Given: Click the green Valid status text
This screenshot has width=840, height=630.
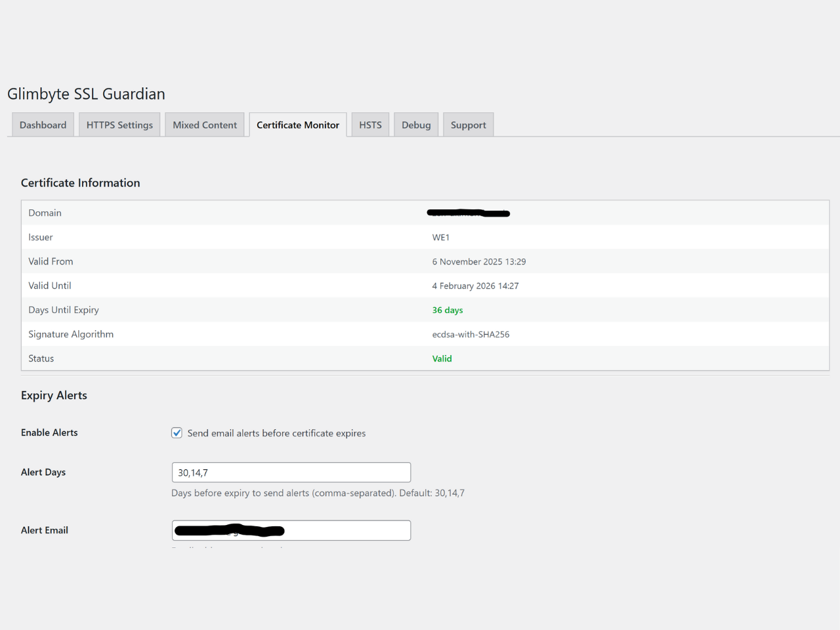Looking at the screenshot, I should click(x=442, y=359).
